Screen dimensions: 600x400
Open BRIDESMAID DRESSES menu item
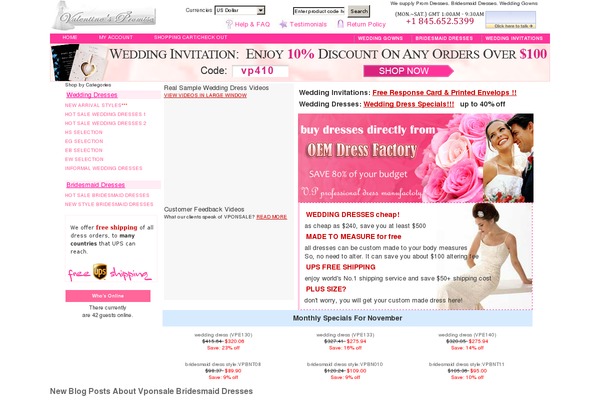[444, 38]
